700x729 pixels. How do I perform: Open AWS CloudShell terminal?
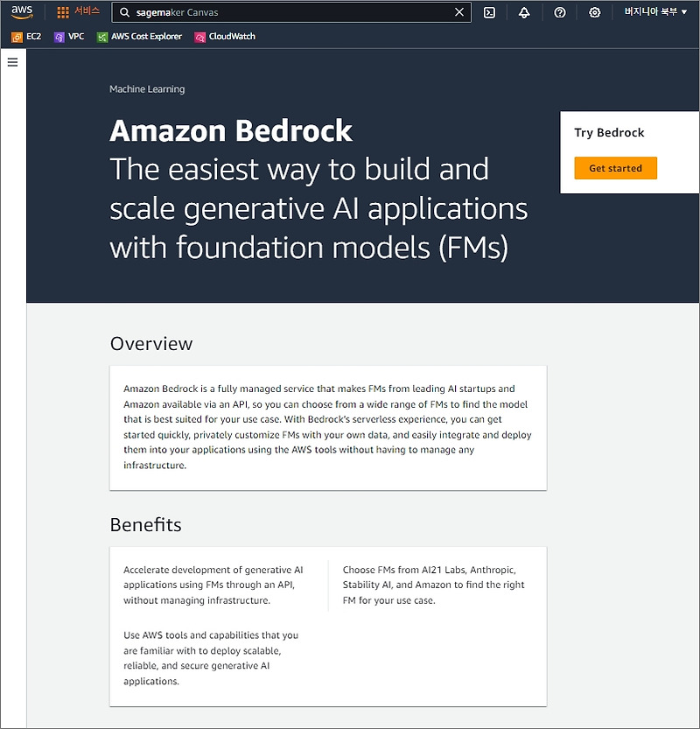[x=489, y=12]
